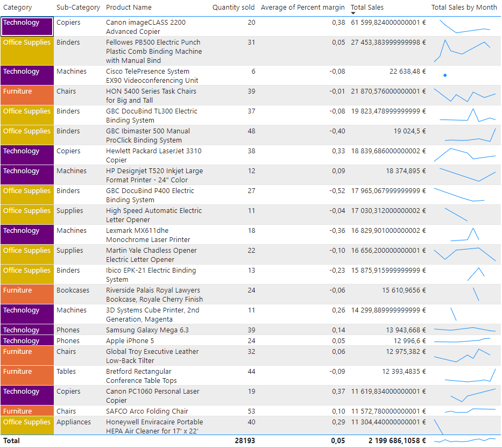Screen dimensions: 502x448
Task: Click the Total Sales by Month header
Action: tap(465, 8)
